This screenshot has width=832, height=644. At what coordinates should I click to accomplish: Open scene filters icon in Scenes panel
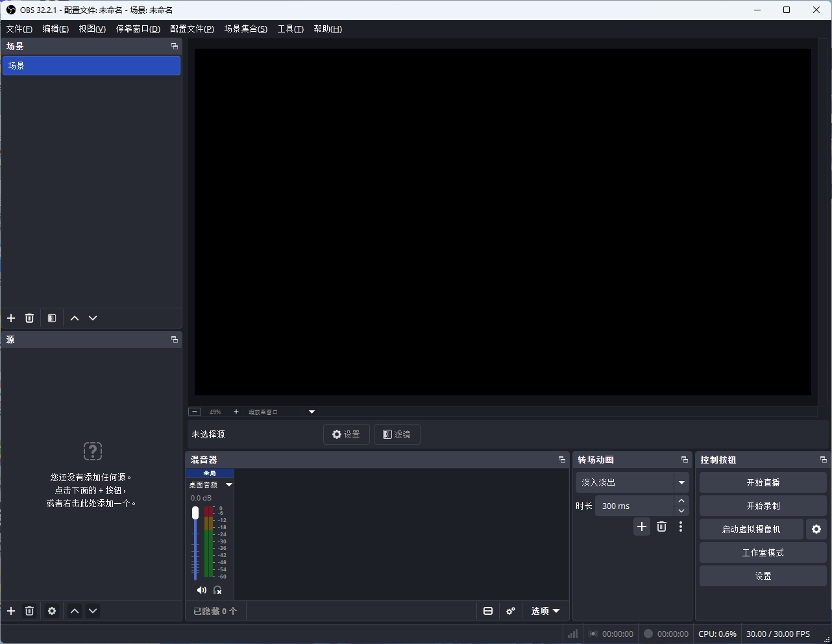point(52,318)
